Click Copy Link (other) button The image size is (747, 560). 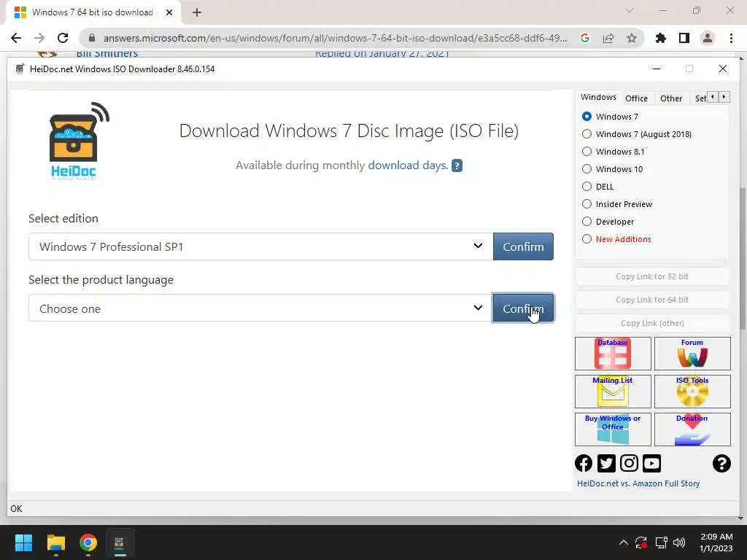click(x=652, y=323)
